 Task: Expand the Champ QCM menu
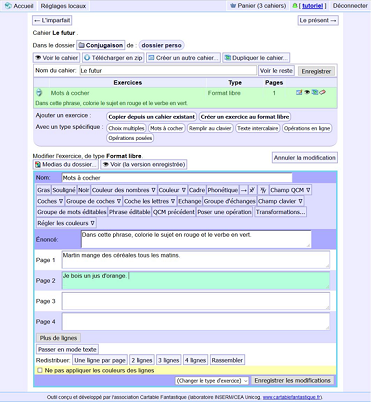(290, 190)
